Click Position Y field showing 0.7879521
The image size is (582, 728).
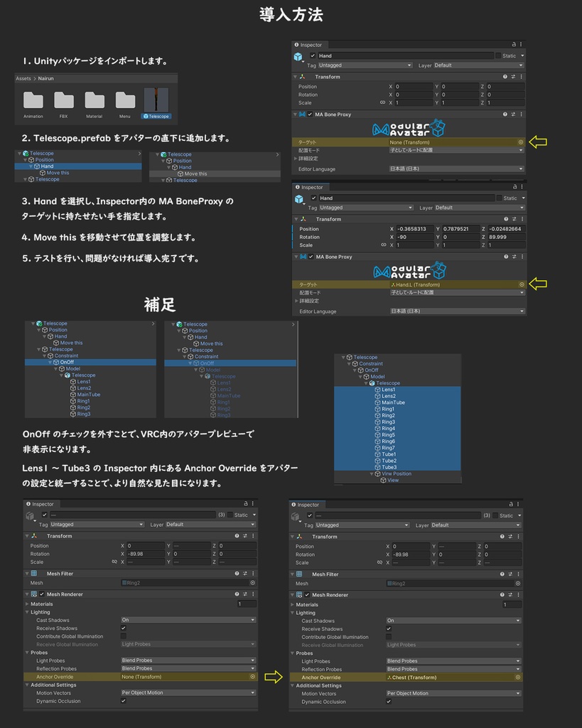point(460,229)
